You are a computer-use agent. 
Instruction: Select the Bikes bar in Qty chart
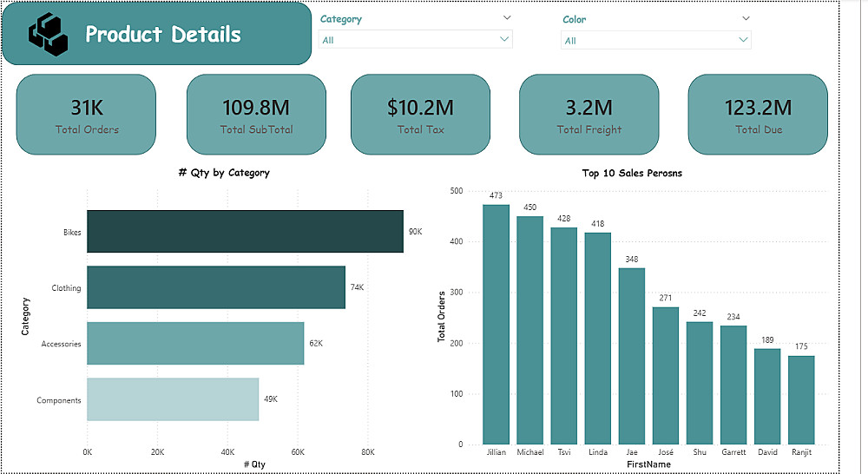click(x=245, y=232)
